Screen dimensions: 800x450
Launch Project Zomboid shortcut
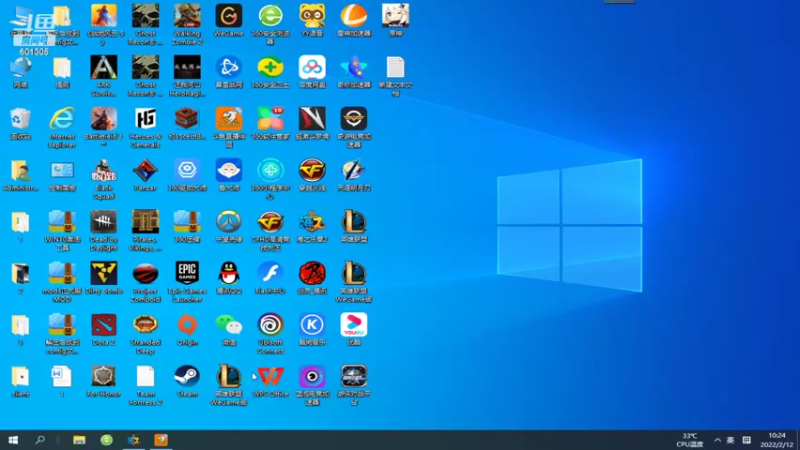coord(145,282)
